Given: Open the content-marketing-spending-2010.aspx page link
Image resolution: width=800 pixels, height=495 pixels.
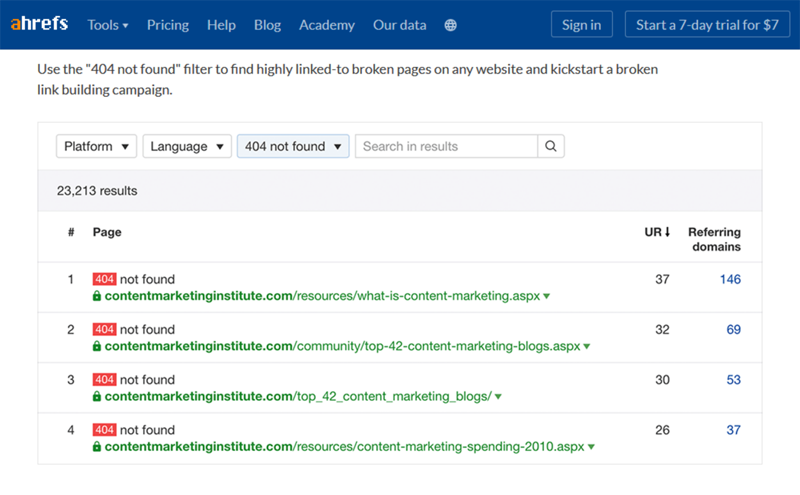Looking at the screenshot, I should coord(344,447).
